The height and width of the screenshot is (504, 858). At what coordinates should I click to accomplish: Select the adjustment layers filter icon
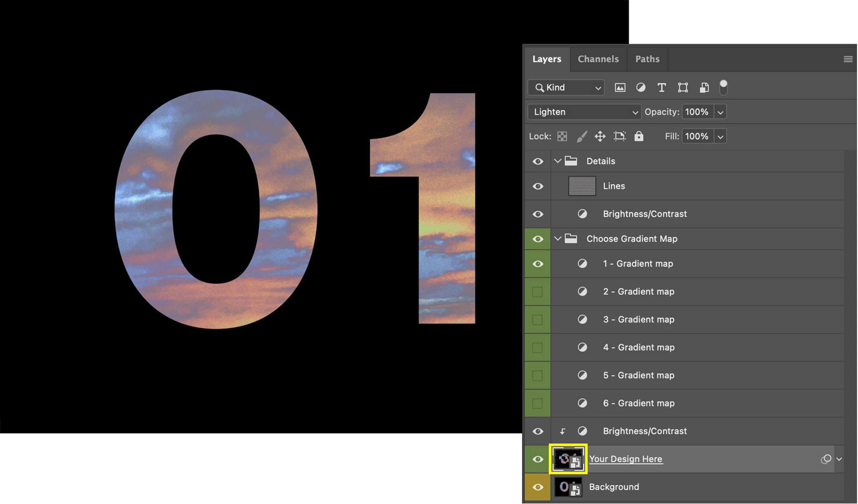click(640, 87)
